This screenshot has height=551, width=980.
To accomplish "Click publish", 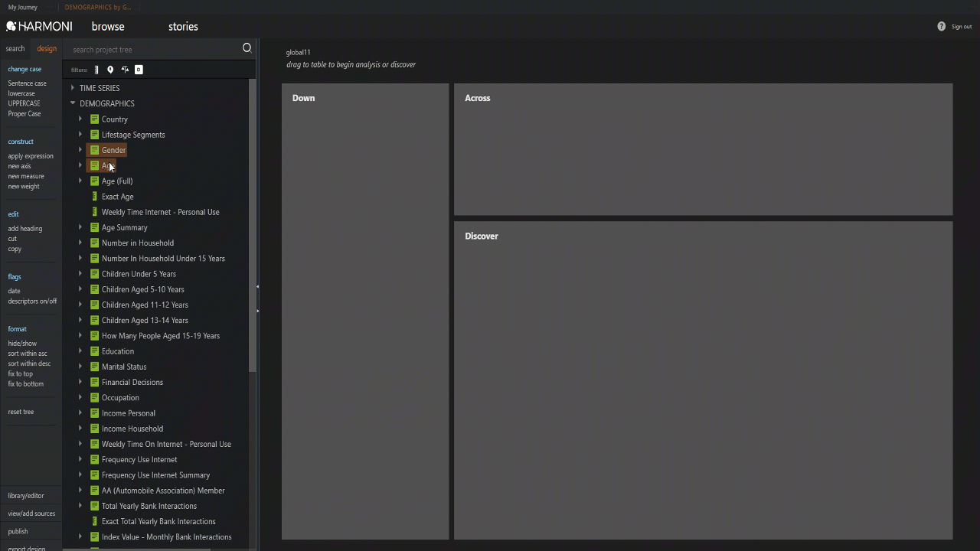I will click(18, 531).
